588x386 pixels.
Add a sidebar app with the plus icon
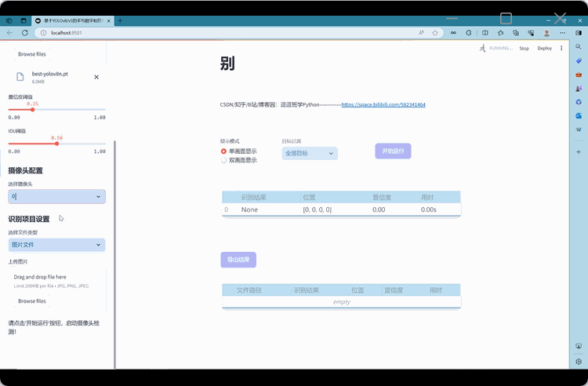[579, 152]
